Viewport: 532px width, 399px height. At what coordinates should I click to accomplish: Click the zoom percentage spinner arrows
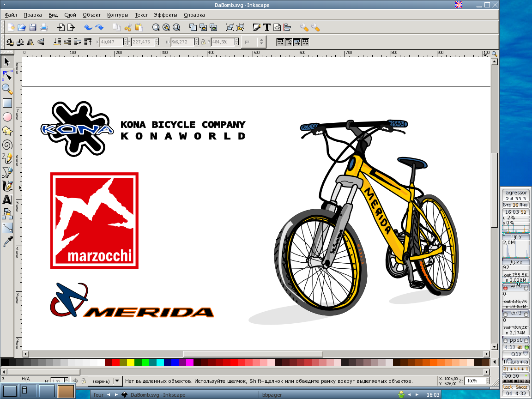488,381
